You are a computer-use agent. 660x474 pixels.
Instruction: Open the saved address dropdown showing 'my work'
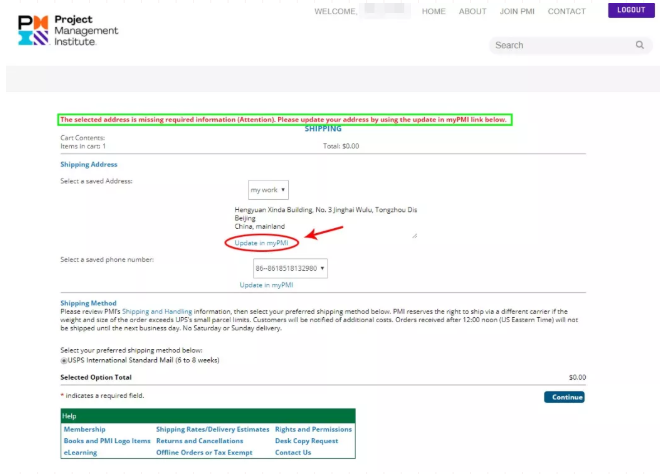click(269, 190)
